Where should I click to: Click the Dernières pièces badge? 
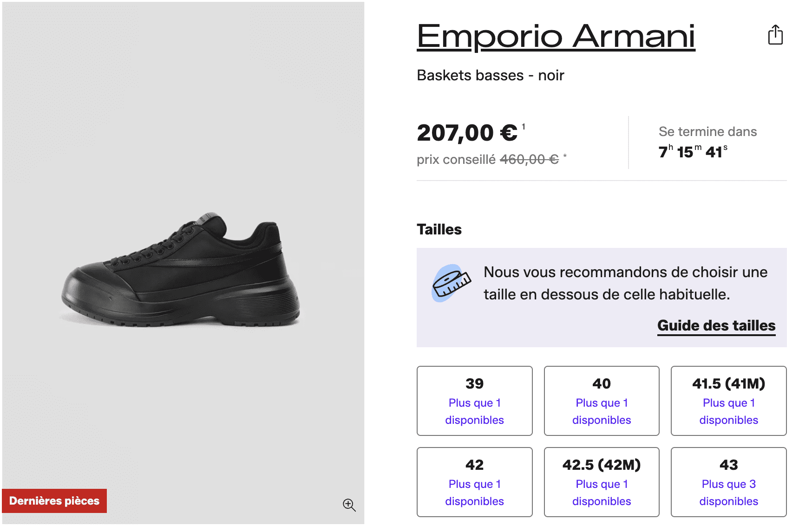(54, 501)
